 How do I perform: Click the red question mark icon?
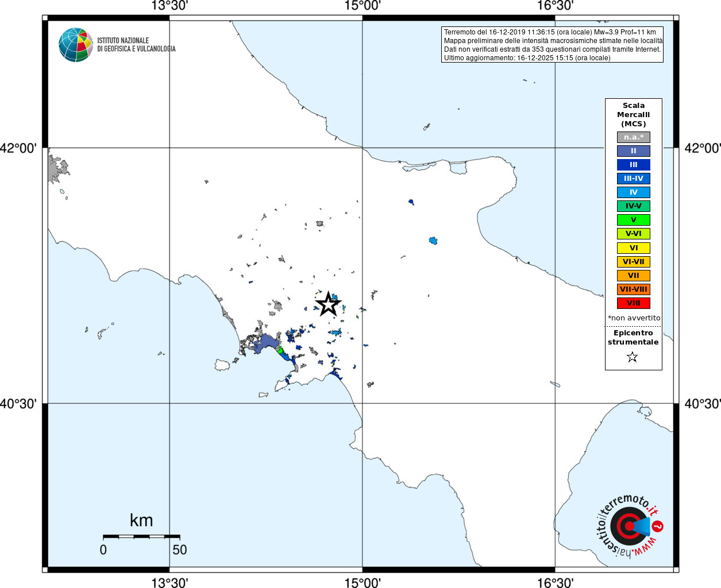coord(658,526)
